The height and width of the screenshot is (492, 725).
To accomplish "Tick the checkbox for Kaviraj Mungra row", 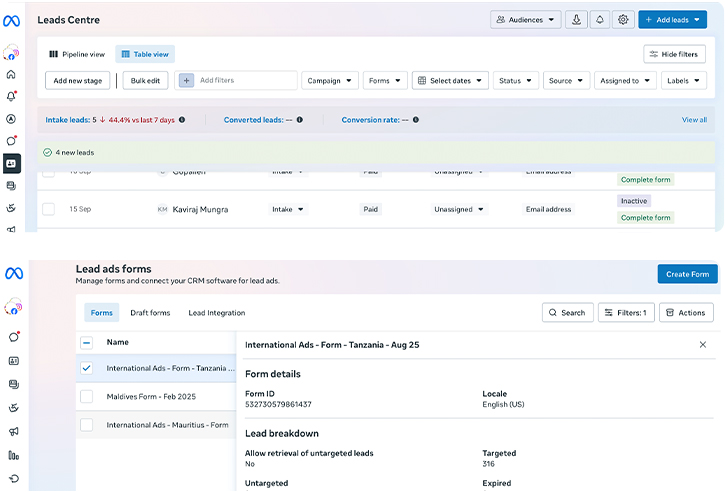I will 48,209.
